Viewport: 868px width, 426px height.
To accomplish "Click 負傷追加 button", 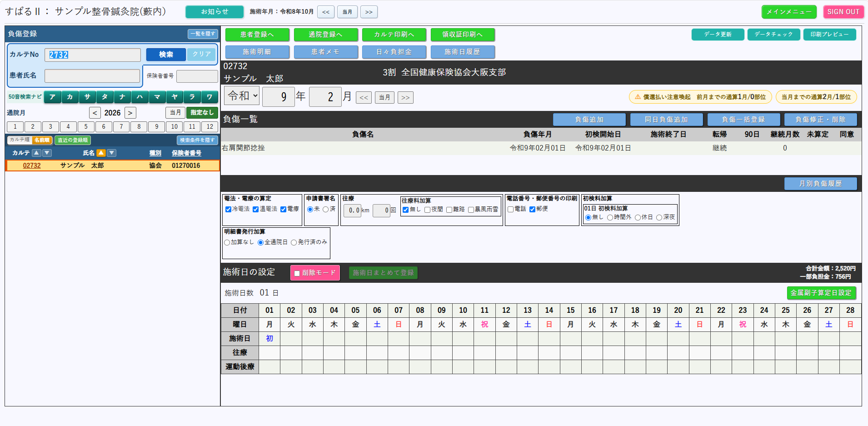I will [589, 120].
